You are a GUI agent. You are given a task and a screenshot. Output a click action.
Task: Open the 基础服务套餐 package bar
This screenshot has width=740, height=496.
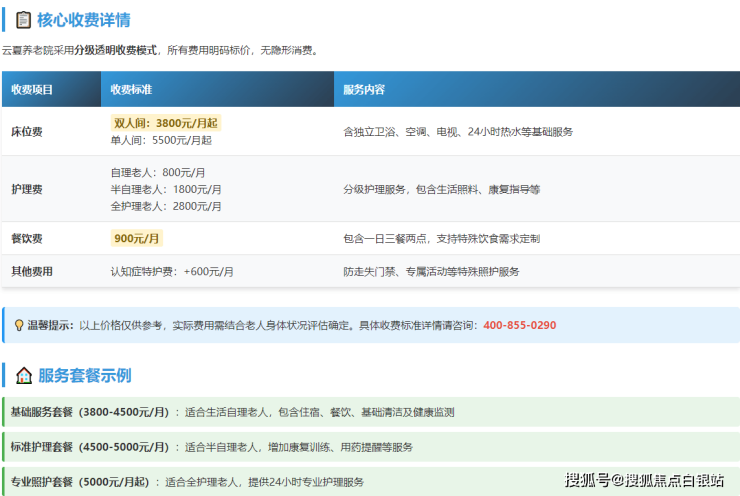(370, 411)
